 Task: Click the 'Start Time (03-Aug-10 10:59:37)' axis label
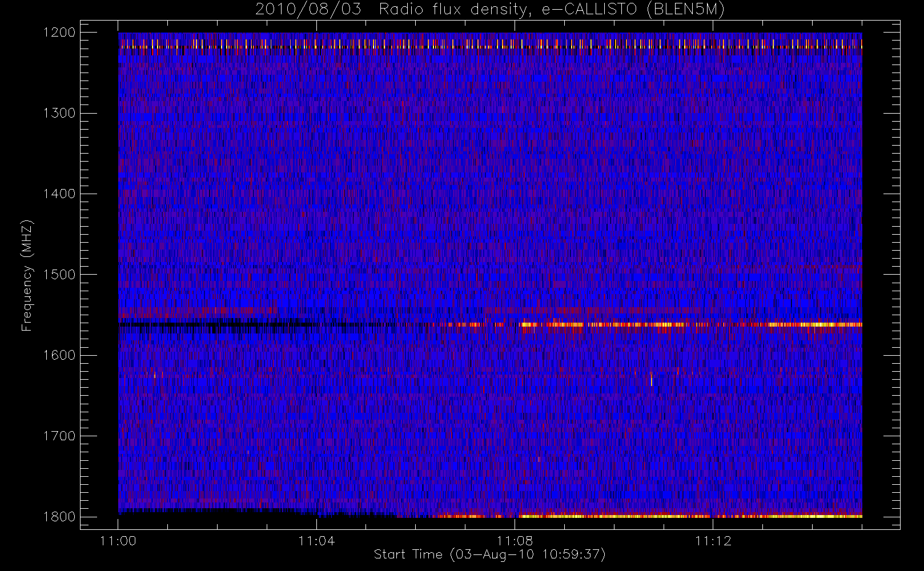(489, 554)
